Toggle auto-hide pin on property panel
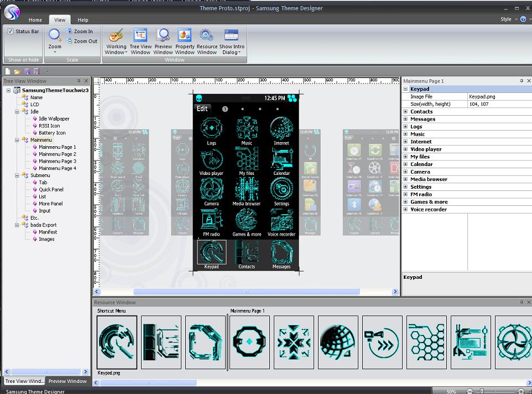Screen dimensions: 532x394 pyautogui.click(x=521, y=81)
